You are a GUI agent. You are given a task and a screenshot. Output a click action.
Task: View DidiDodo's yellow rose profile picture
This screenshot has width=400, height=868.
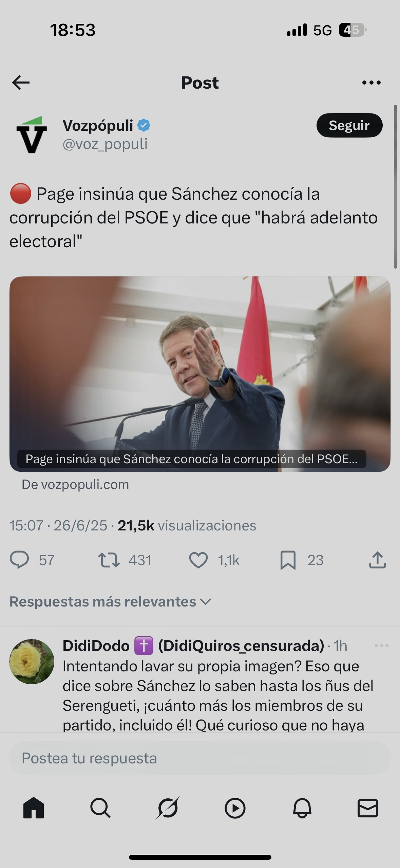click(32, 662)
